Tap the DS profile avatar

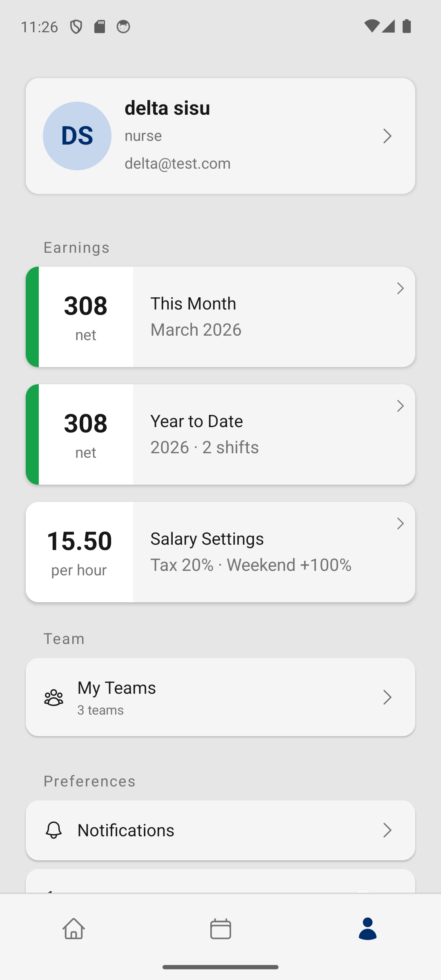77,136
